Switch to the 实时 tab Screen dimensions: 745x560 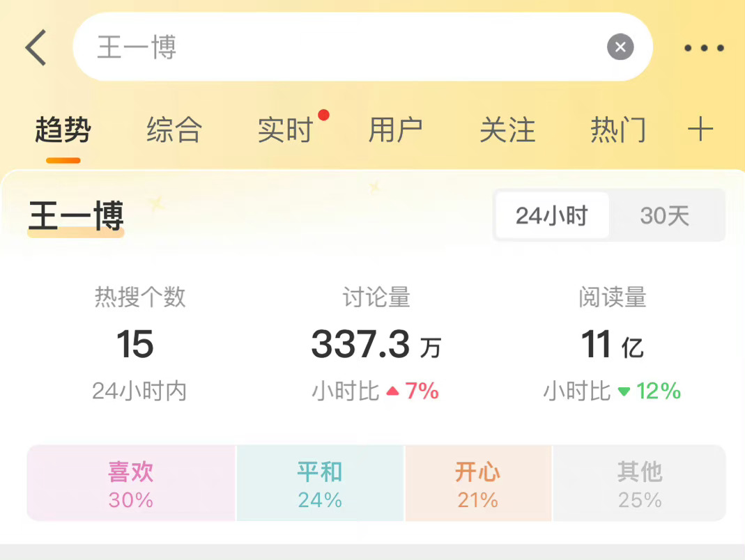pyautogui.click(x=285, y=130)
